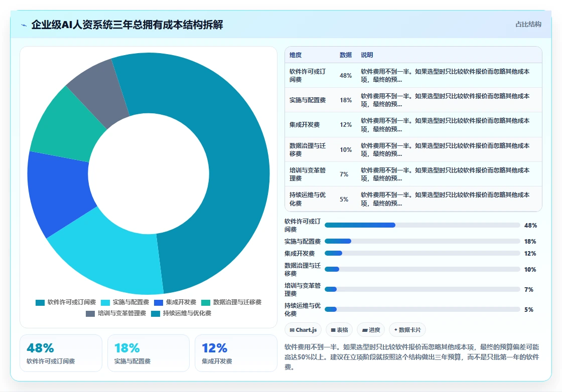562x392 pixels.
Task: Toggle 软件许可或订阅费 legend swatch
Action: [40, 302]
